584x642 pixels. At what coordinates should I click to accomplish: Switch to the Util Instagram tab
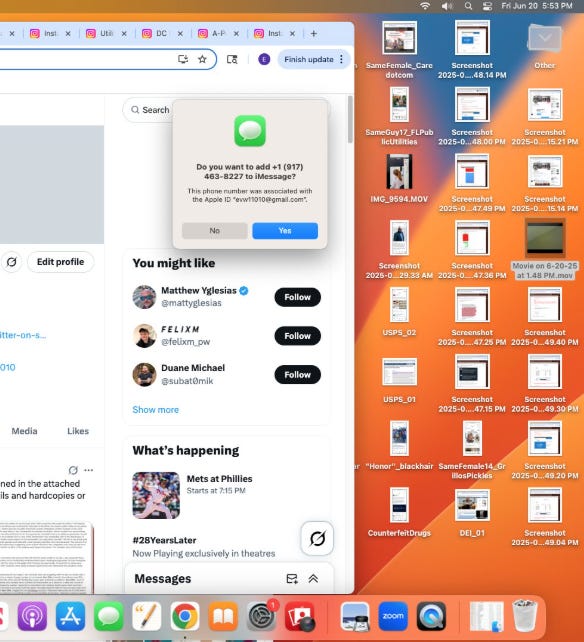[x=100, y=34]
